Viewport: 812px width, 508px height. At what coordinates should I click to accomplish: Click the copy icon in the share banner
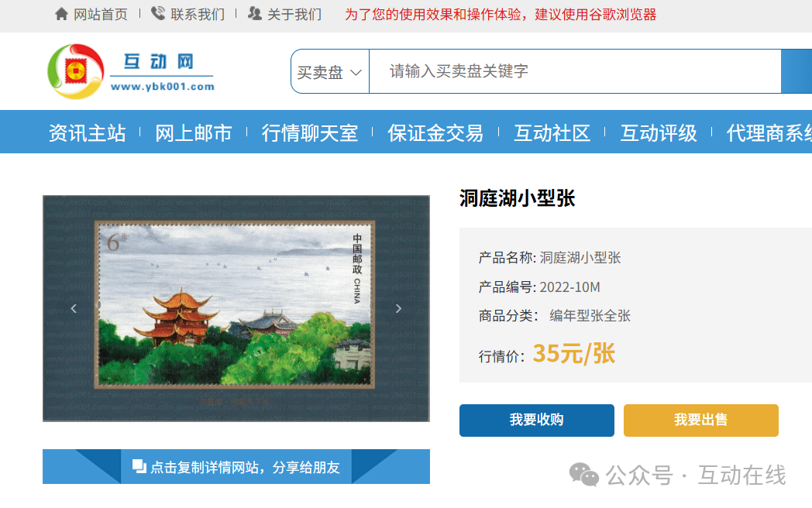click(139, 466)
